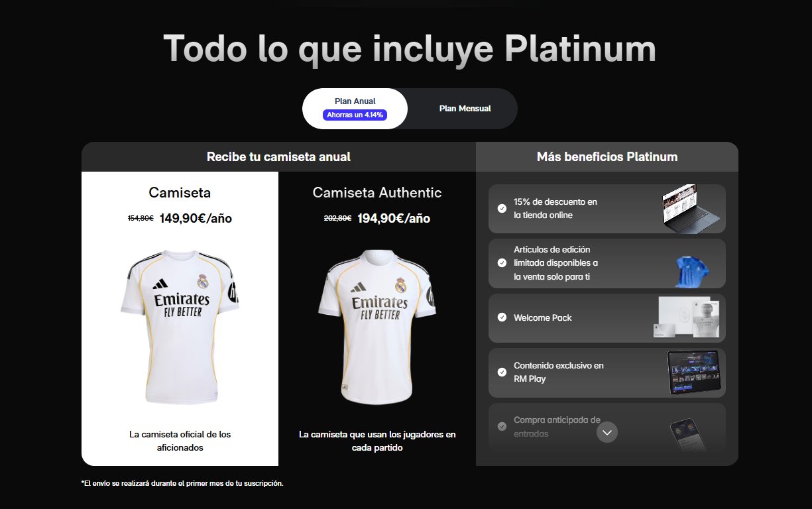812x509 pixels.
Task: Click checkmark beside Compra anticipada de entradas
Action: point(502,426)
